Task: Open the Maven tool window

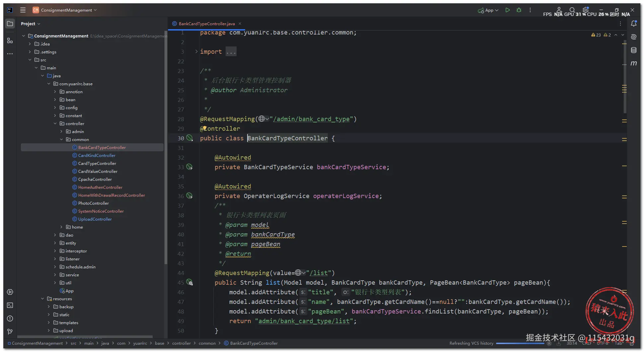Action: [634, 63]
